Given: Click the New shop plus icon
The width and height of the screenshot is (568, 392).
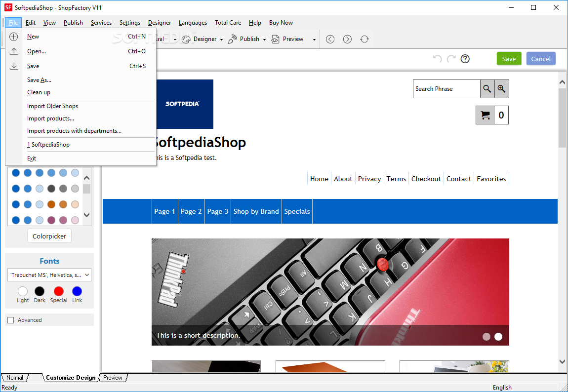Looking at the screenshot, I should coord(13,37).
